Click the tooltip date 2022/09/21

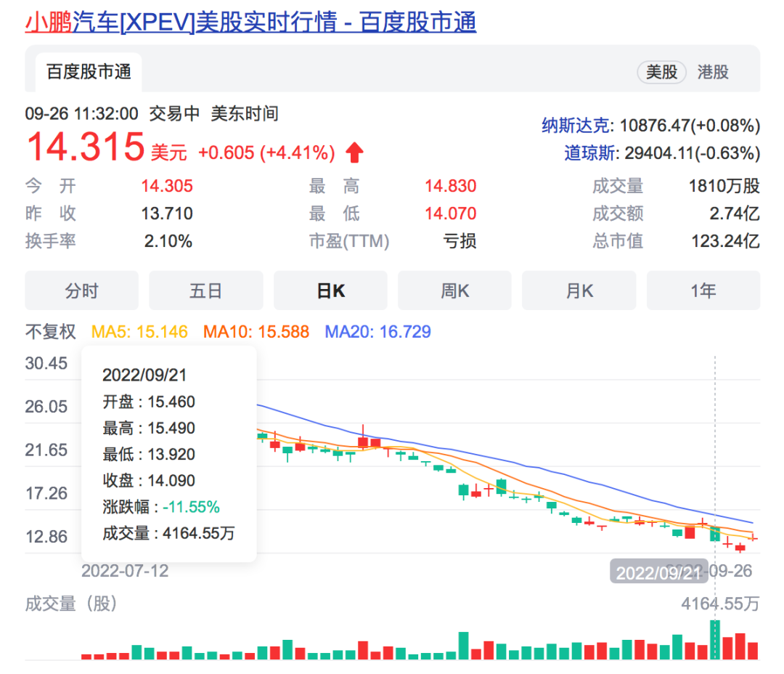pyautogui.click(x=144, y=375)
